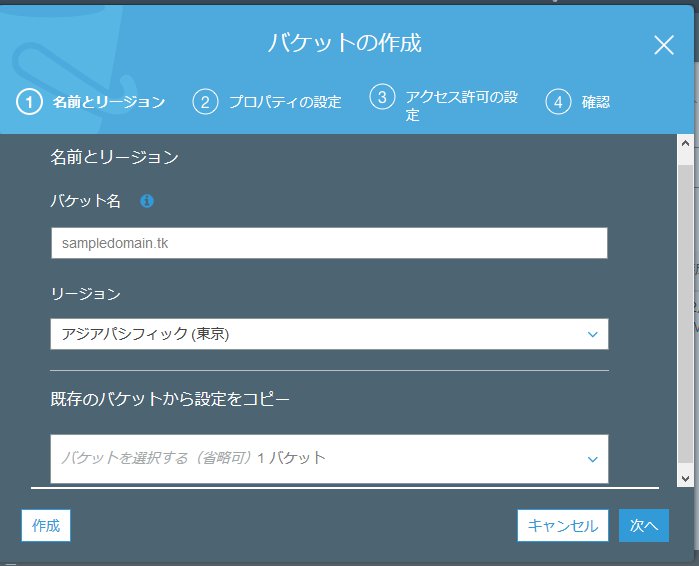
Task: Click the キャンセル button
Action: 562,525
